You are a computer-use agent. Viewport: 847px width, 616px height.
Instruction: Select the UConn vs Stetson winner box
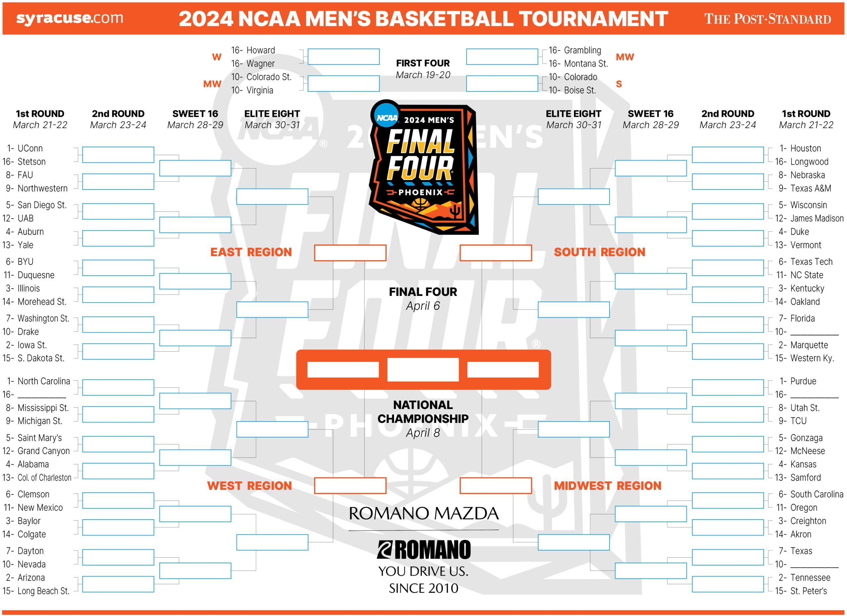pyautogui.click(x=118, y=155)
